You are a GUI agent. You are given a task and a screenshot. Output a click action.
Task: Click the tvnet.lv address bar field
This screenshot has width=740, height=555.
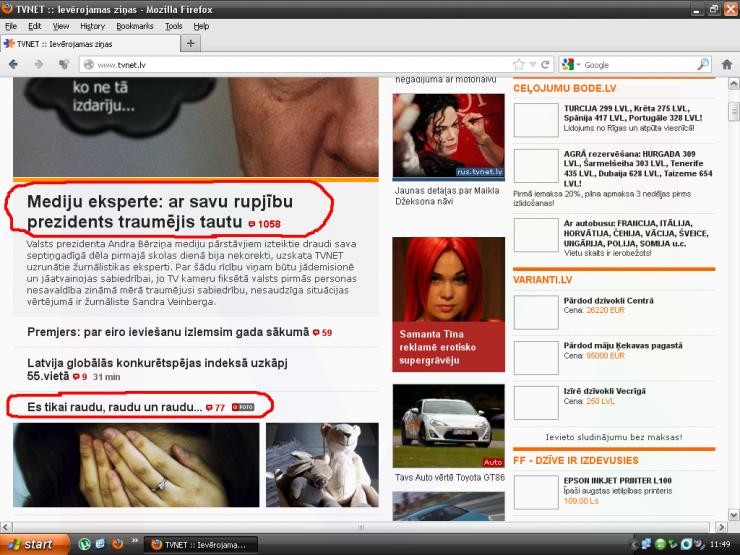[x=300, y=65]
